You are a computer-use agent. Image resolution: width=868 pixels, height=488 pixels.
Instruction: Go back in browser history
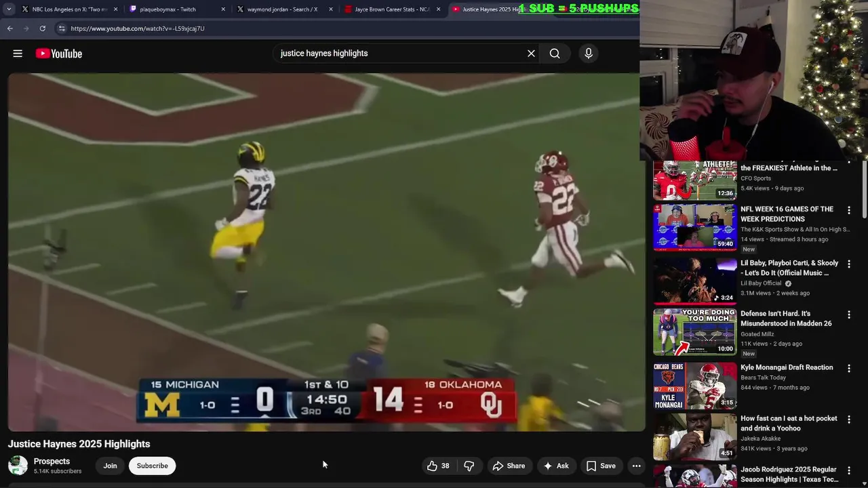click(x=9, y=28)
